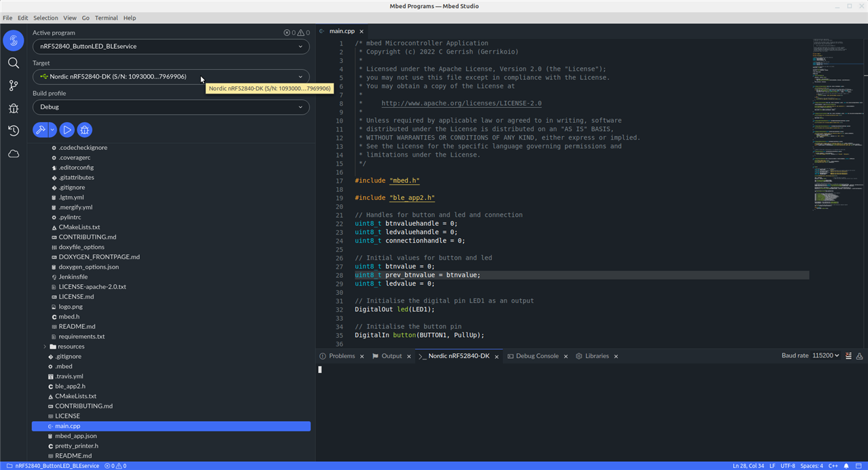Open the Target device dropdown
The image size is (868, 470).
tap(171, 77)
